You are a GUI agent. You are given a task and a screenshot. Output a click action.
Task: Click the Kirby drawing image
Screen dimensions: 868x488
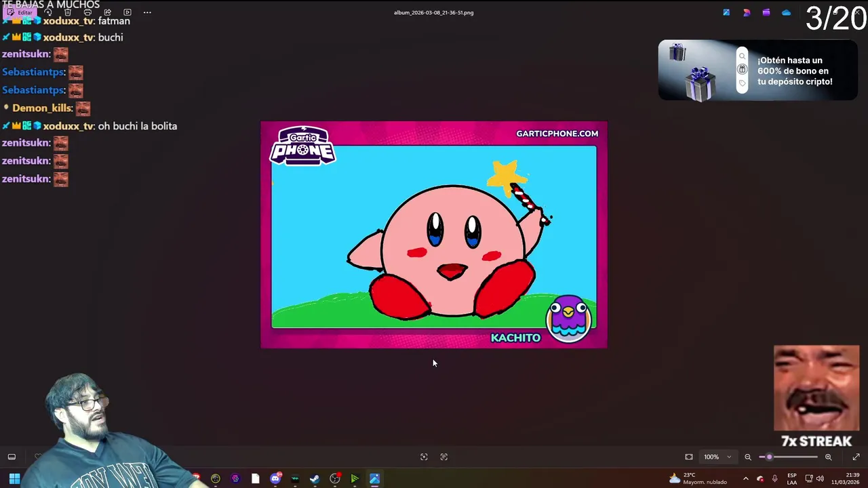point(434,235)
